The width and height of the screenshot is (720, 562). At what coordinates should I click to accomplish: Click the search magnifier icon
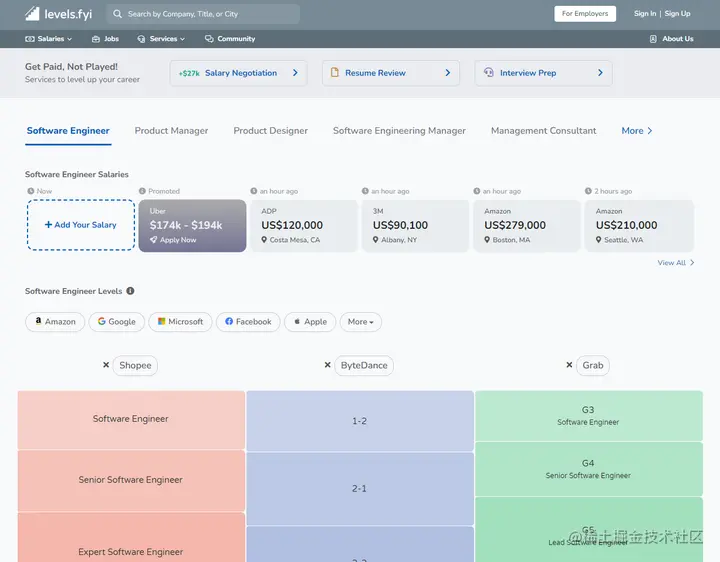(x=118, y=14)
